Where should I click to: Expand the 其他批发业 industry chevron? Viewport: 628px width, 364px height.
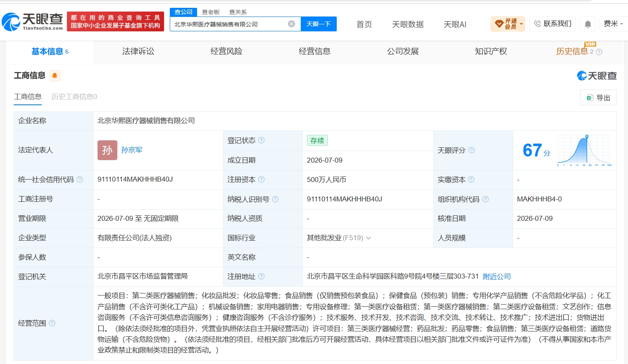click(x=369, y=238)
